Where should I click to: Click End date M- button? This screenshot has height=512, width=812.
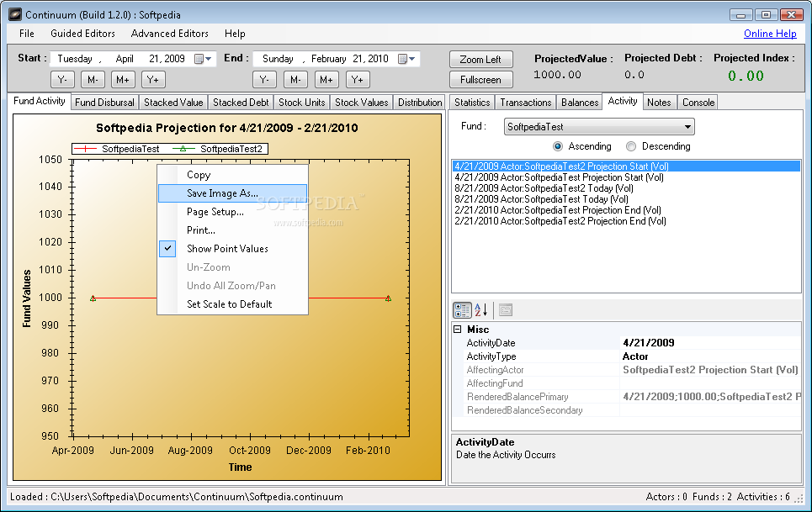pyautogui.click(x=295, y=80)
